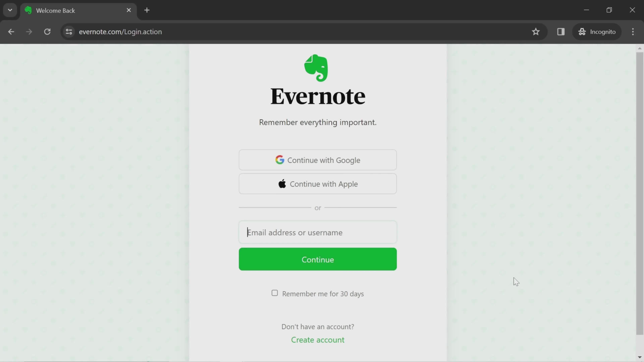Click the address bar URL dropdown

10,10
